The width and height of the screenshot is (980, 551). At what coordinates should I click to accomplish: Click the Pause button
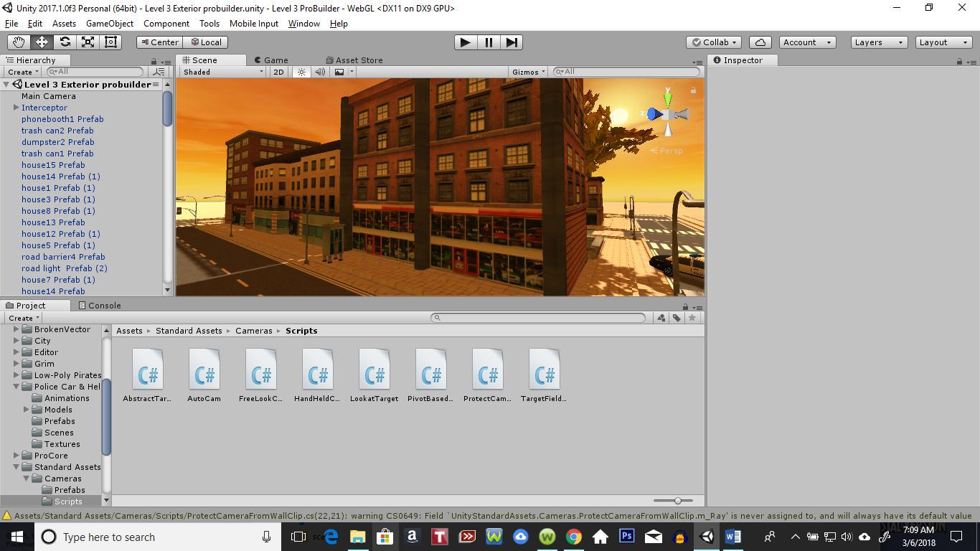pyautogui.click(x=489, y=42)
